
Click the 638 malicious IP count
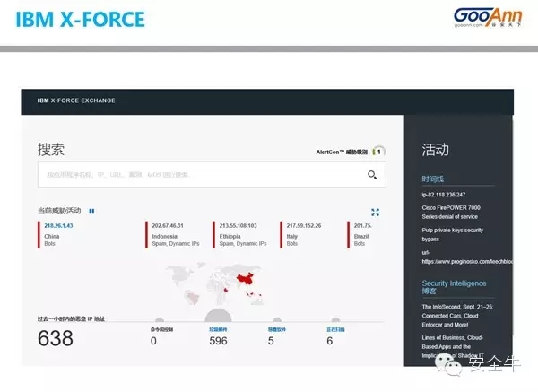[56, 338]
